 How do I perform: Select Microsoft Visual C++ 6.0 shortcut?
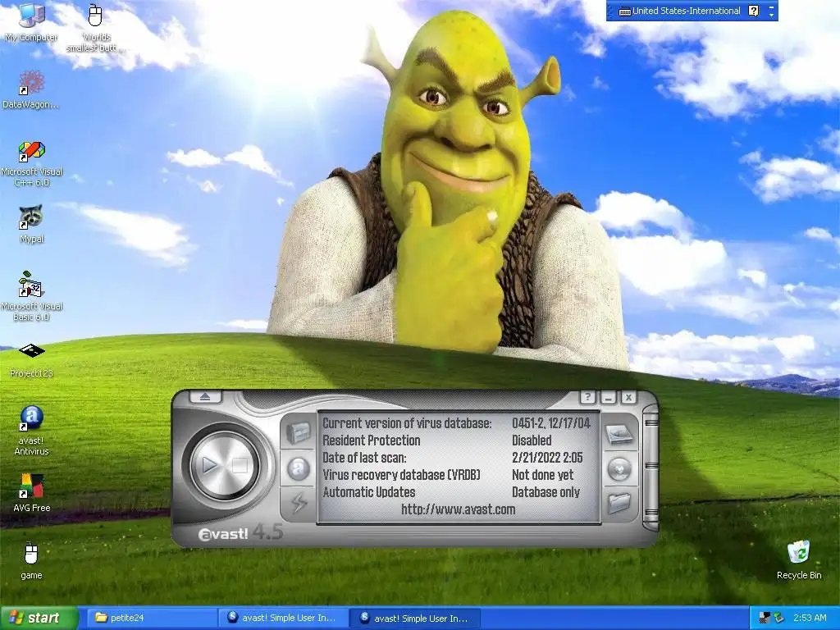(x=32, y=163)
